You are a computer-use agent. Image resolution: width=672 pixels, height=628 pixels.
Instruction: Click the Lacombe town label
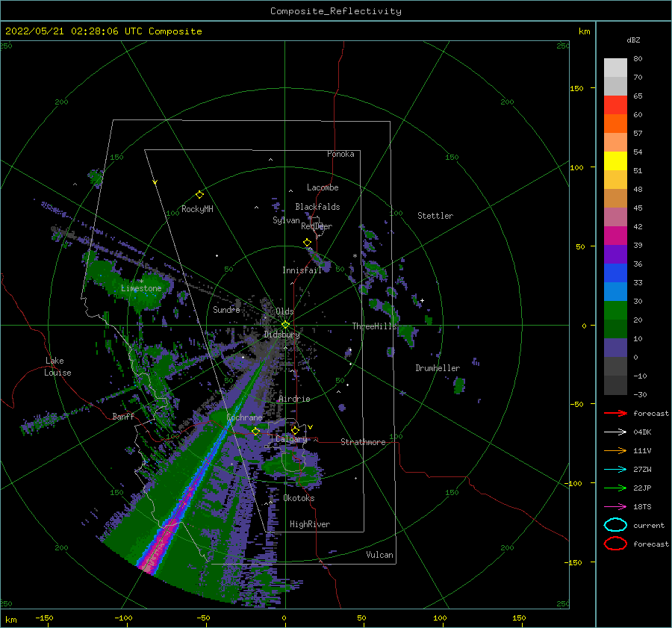click(x=323, y=187)
